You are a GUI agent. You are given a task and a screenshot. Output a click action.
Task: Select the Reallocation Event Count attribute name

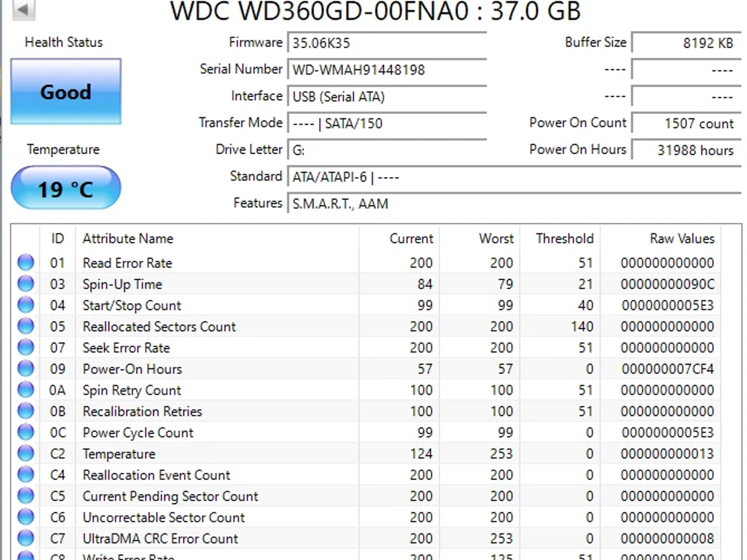[156, 475]
